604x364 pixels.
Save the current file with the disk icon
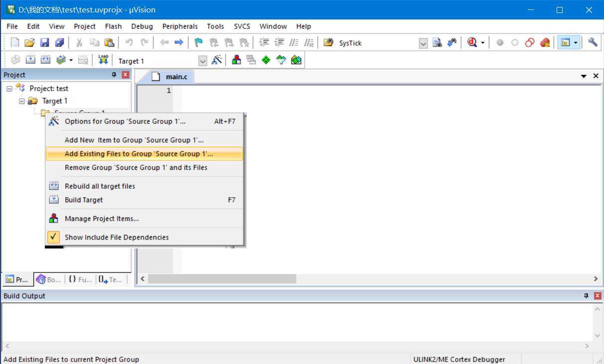click(45, 43)
